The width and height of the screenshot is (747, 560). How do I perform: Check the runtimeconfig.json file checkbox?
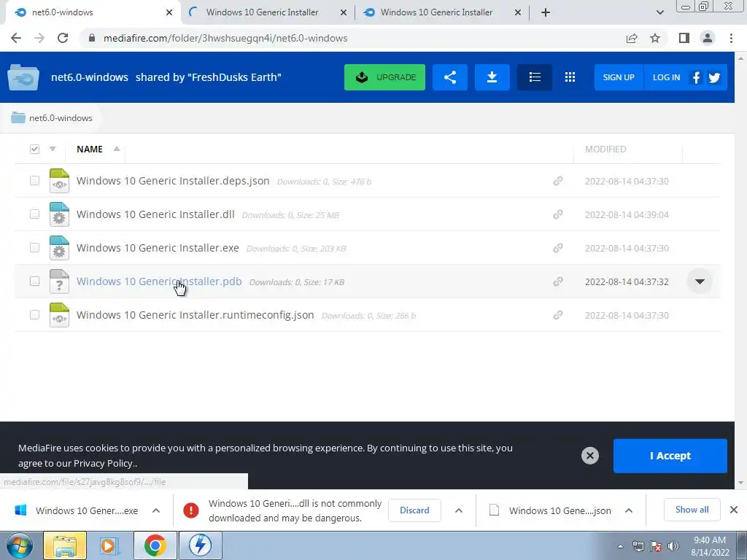click(34, 314)
